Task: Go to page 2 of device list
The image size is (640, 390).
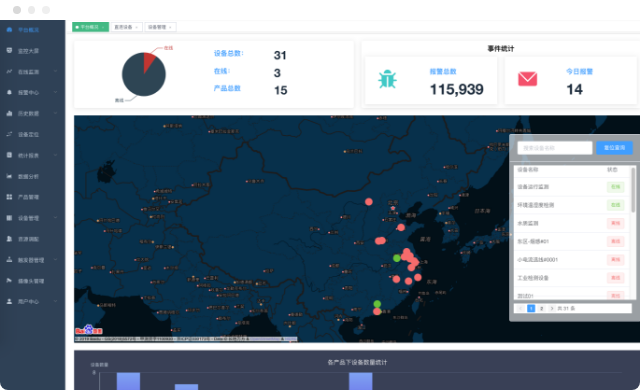Action: coord(541,308)
